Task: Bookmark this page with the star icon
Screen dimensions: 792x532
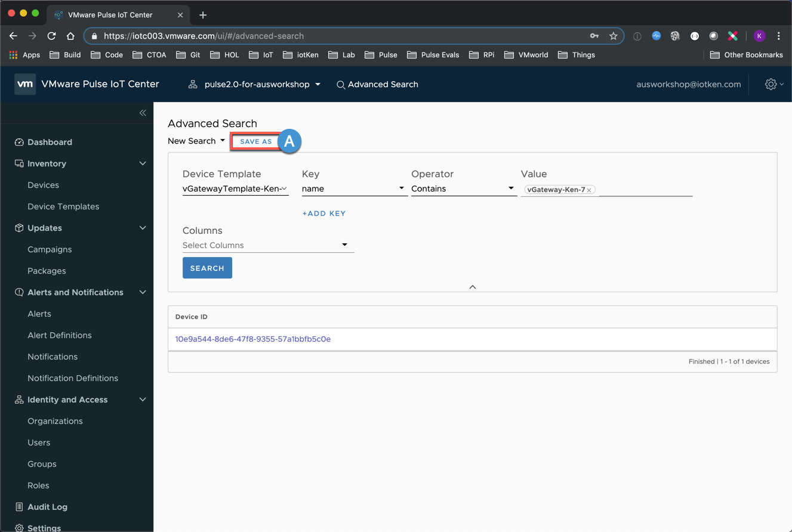Action: point(613,36)
